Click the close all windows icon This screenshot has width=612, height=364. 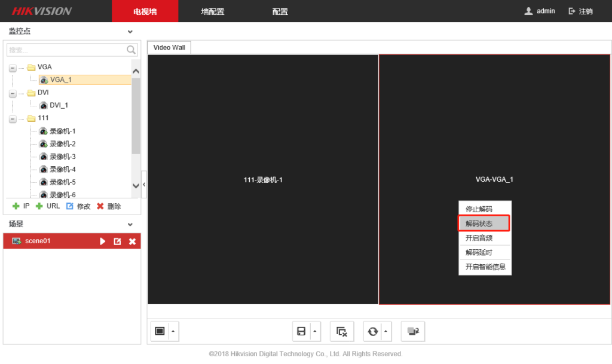[342, 331]
